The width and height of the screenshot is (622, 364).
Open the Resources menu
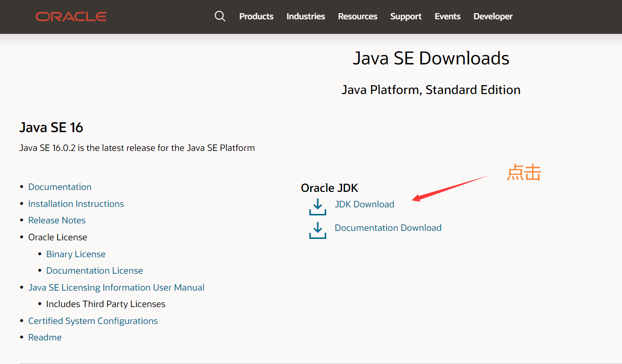pos(357,16)
